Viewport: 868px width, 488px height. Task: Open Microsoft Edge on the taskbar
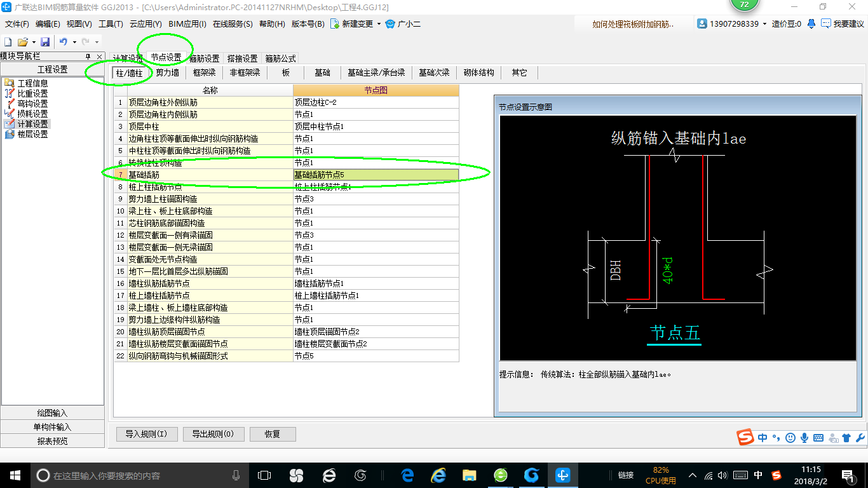click(407, 475)
